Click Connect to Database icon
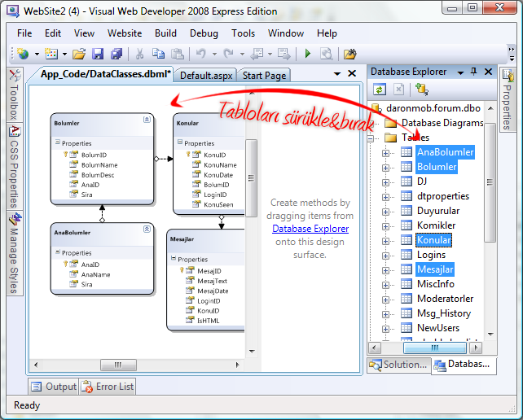This screenshot has height=420, width=523. pyautogui.click(x=421, y=90)
